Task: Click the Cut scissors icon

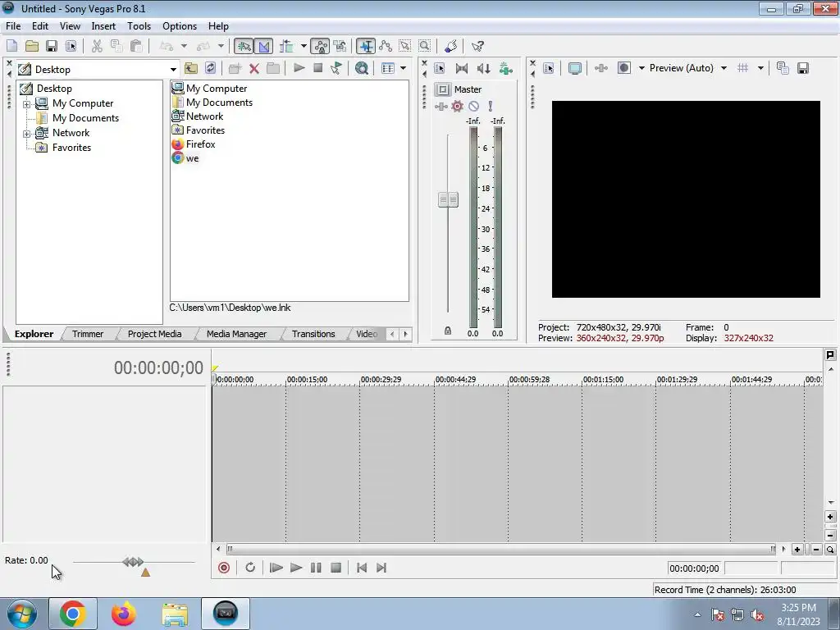Action: [97, 46]
